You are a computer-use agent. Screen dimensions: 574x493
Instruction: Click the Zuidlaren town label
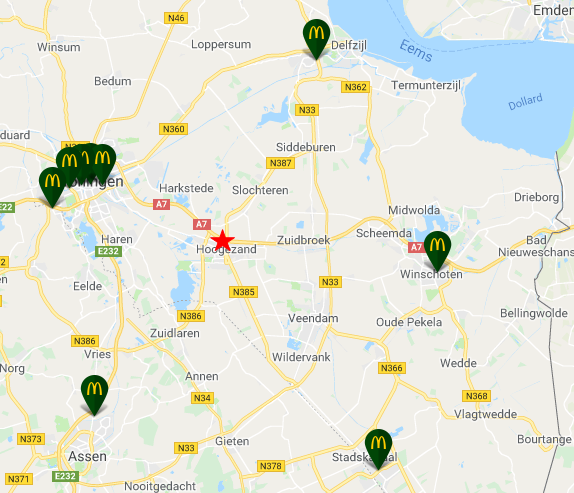pos(175,333)
